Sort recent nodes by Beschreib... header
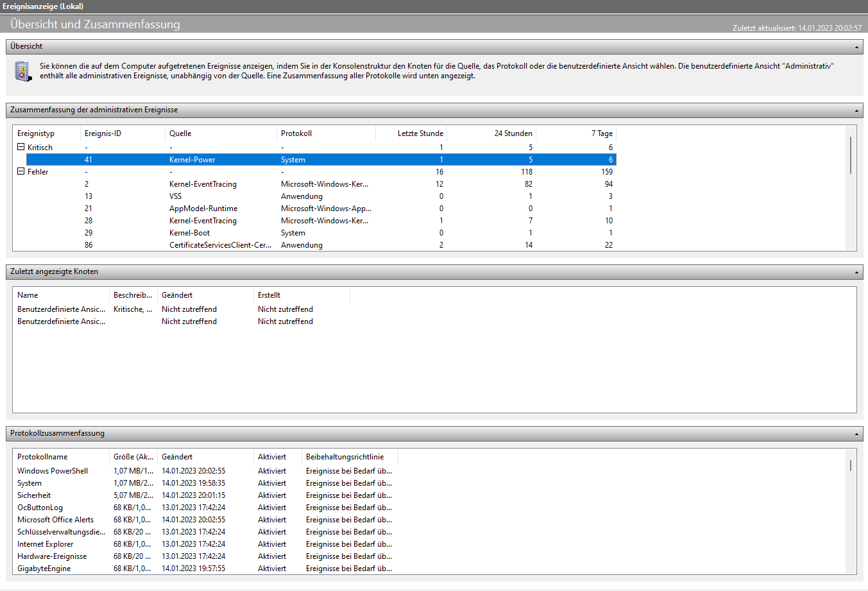 coord(133,295)
